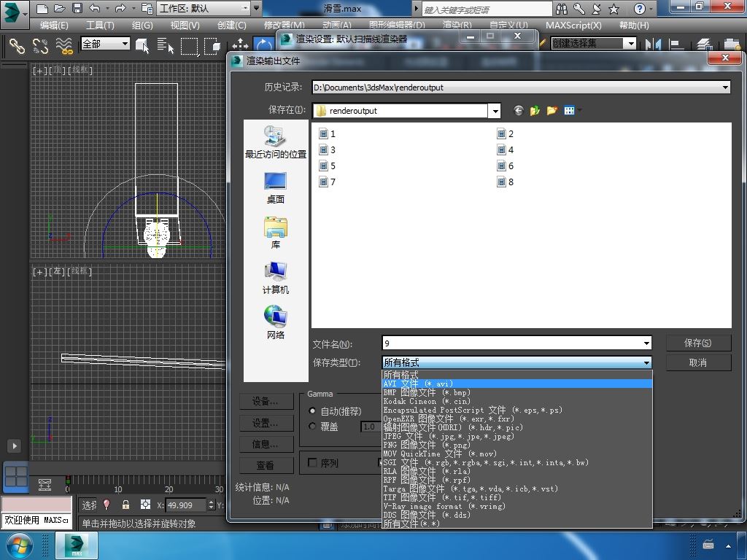Screen dimensions: 747x560
Task: Open the named selection sets dropdown
Action: [x=631, y=43]
